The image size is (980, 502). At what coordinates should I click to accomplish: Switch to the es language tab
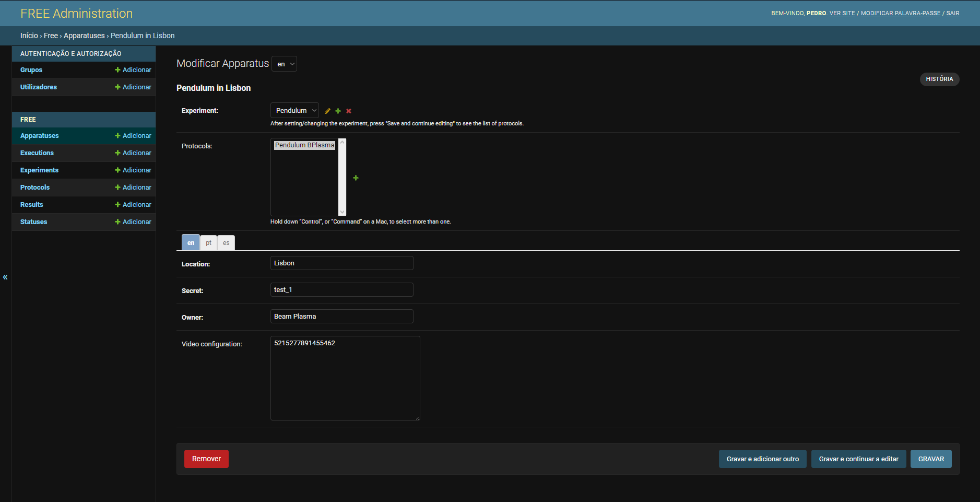(x=226, y=243)
